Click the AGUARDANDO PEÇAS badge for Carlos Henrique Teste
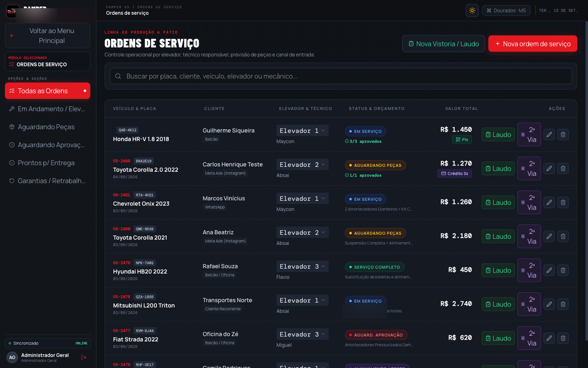 (x=375, y=165)
